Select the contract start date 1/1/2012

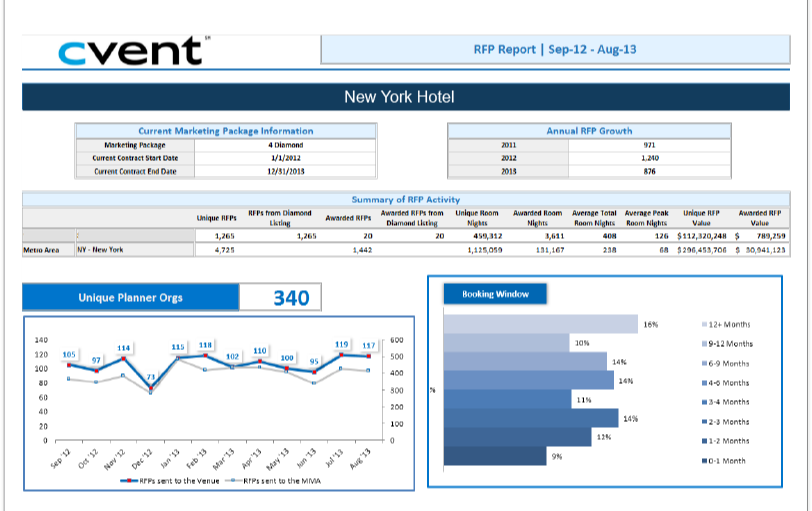pos(285,158)
